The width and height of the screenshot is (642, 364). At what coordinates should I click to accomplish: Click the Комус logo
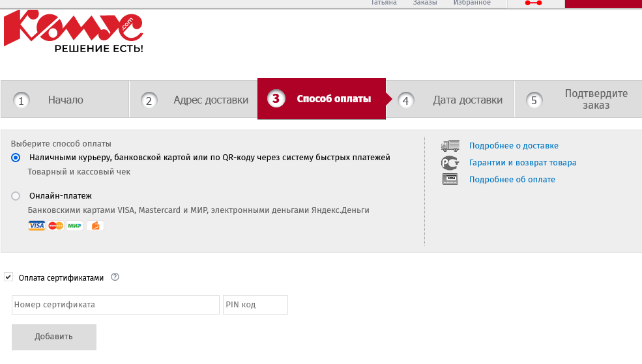[74, 31]
